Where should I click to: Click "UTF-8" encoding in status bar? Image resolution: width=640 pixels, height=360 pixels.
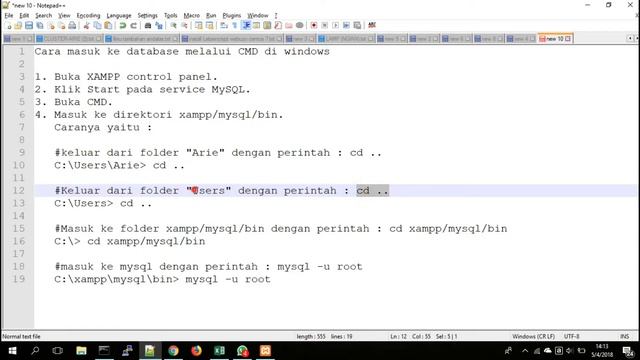pyautogui.click(x=571, y=336)
